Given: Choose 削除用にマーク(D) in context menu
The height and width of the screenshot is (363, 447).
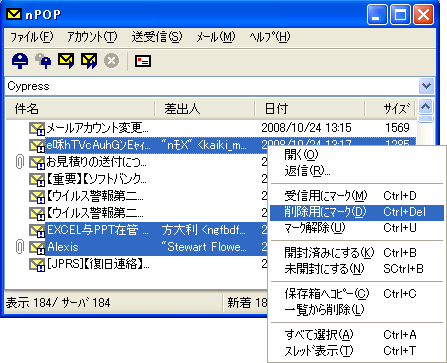Looking at the screenshot, I should (357, 212).
